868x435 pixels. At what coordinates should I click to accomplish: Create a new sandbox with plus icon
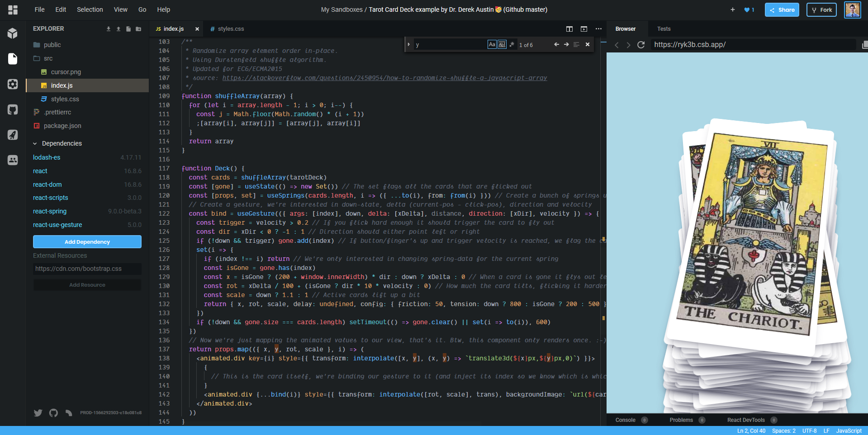click(x=733, y=9)
